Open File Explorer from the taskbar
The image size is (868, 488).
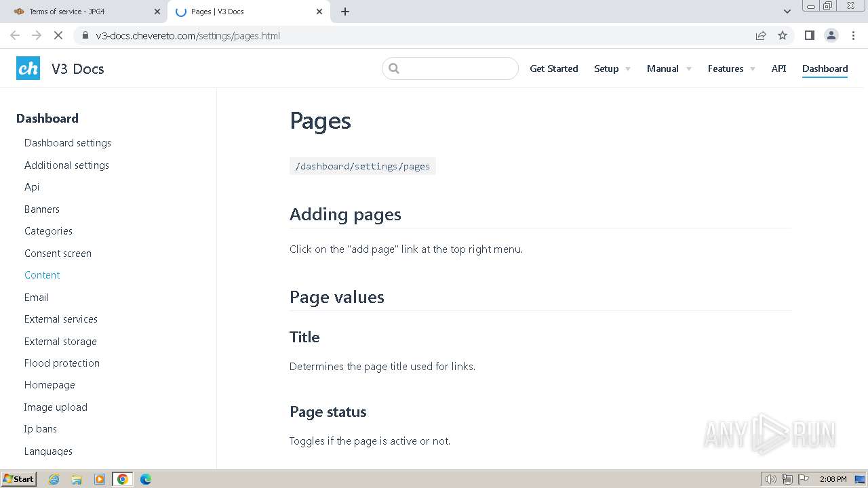click(x=77, y=479)
